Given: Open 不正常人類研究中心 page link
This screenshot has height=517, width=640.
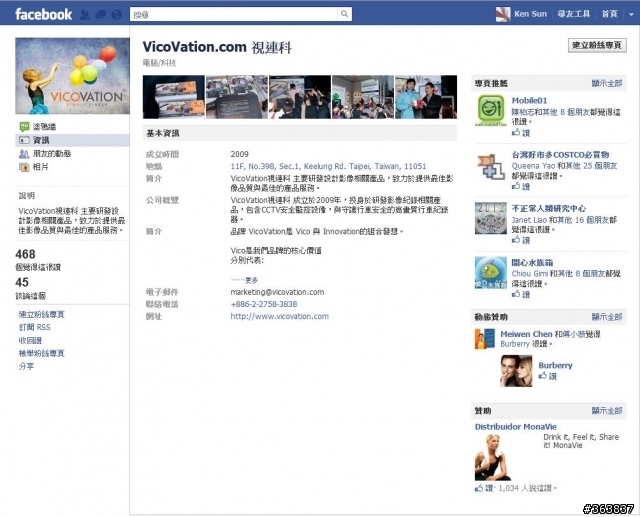Looking at the screenshot, I should point(549,209).
